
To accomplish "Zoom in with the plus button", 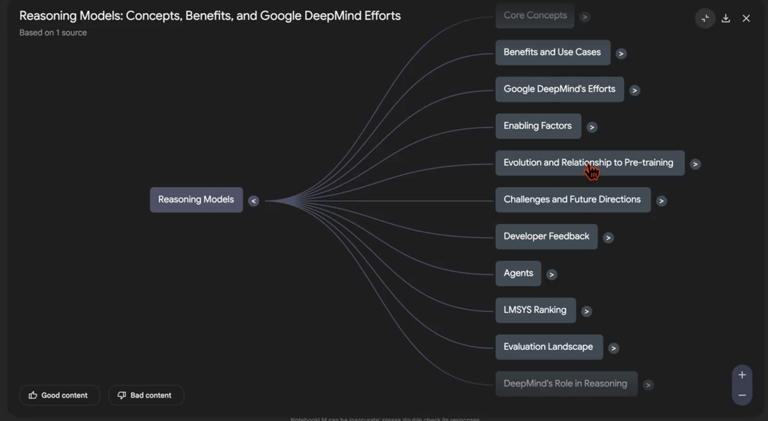I will (742, 375).
